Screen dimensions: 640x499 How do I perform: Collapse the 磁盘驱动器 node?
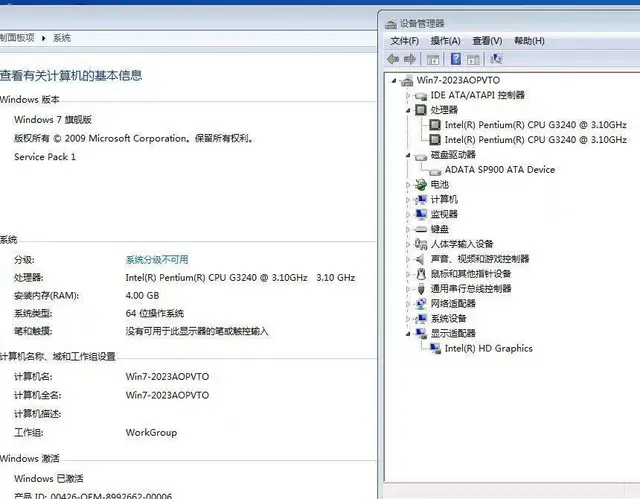(408, 155)
